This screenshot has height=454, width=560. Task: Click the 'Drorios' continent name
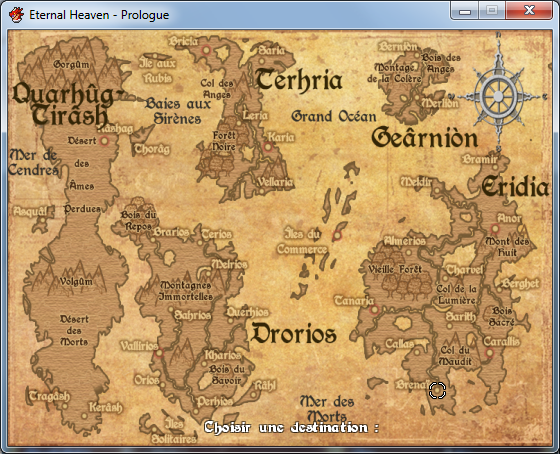click(294, 334)
